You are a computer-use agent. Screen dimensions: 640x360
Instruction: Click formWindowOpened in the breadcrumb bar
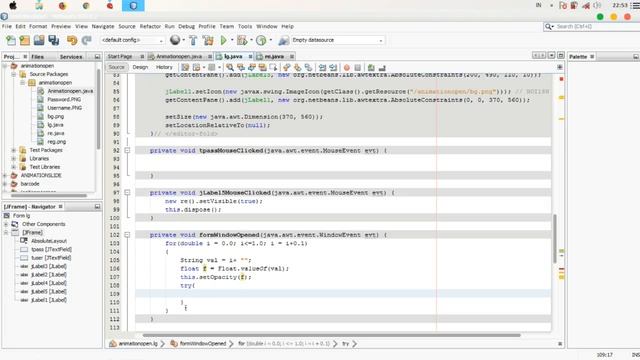tap(202, 344)
